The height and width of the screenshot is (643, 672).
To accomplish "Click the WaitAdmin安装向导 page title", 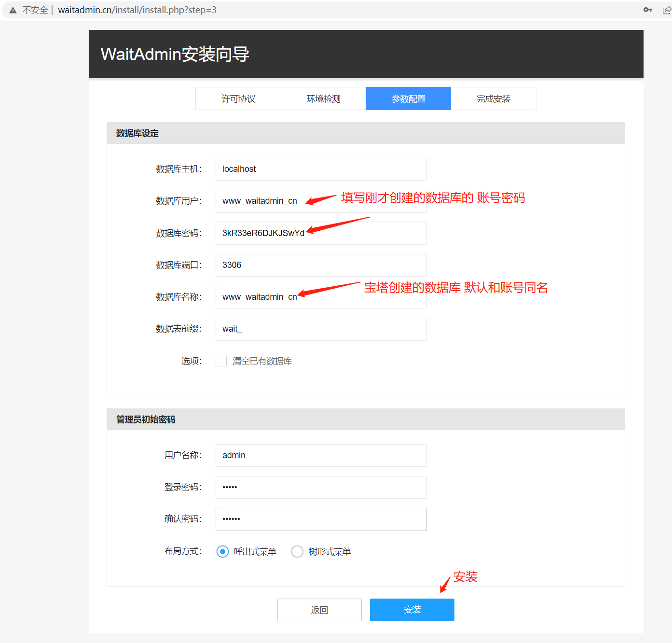I will 175,54.
